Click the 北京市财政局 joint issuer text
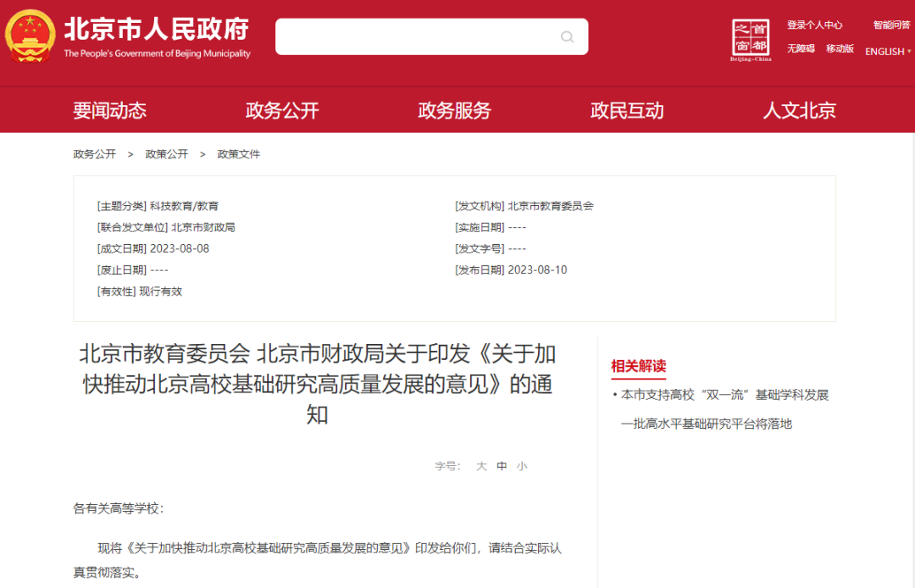915x588 pixels. click(203, 228)
